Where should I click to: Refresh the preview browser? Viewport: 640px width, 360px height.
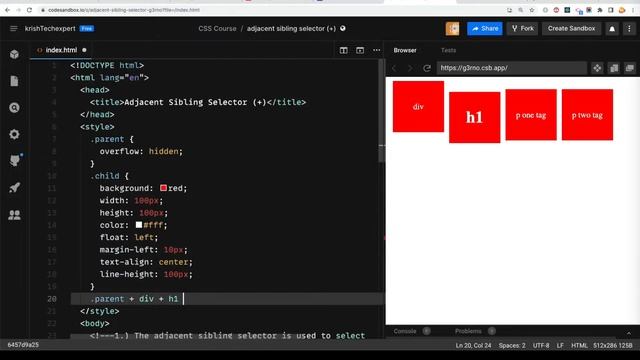[427, 68]
